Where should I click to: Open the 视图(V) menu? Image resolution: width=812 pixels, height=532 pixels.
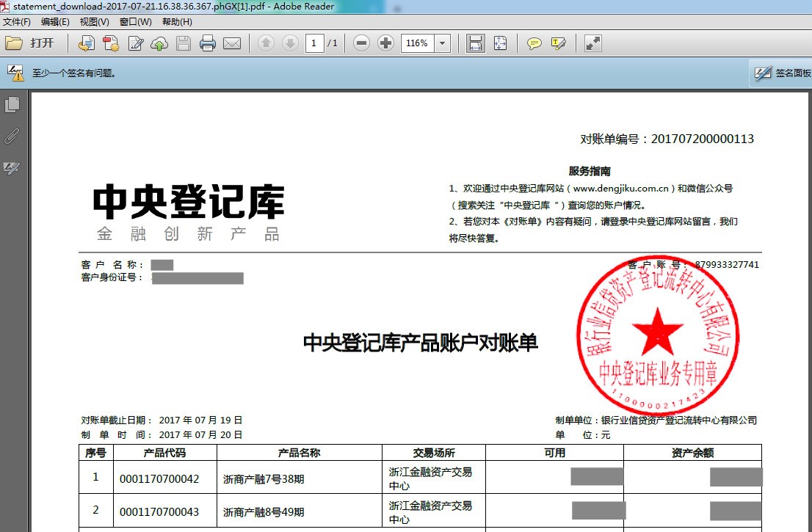pyautogui.click(x=94, y=22)
